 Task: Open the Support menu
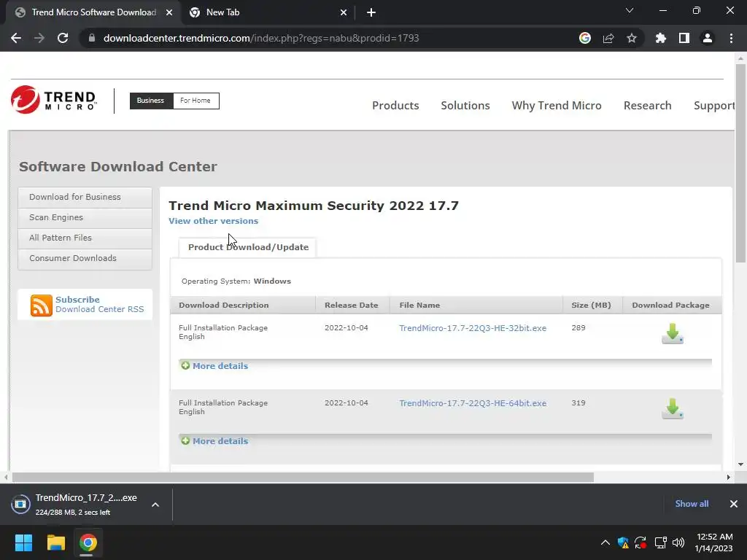pos(713,105)
